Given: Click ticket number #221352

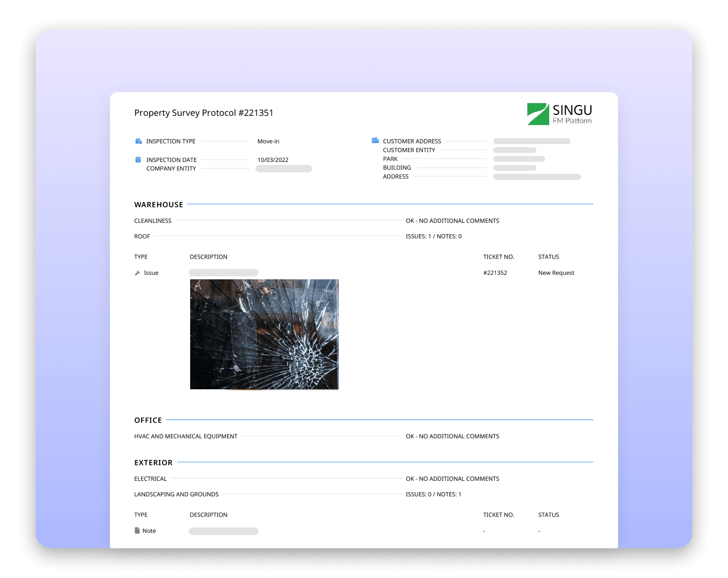Looking at the screenshot, I should click(495, 273).
